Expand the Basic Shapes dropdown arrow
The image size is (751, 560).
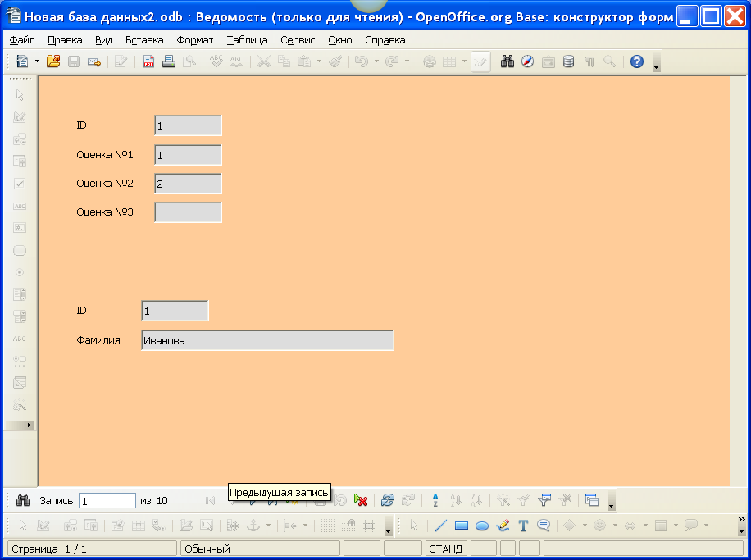click(585, 526)
